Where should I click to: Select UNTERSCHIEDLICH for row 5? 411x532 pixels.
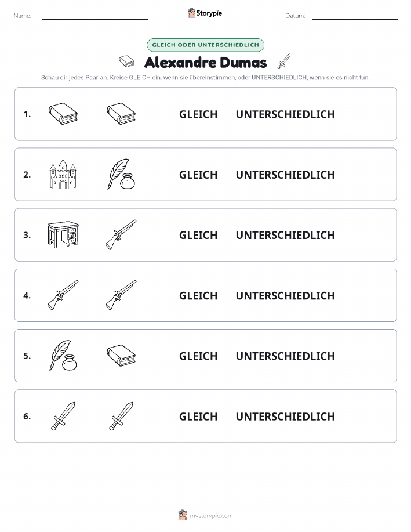[x=285, y=356]
